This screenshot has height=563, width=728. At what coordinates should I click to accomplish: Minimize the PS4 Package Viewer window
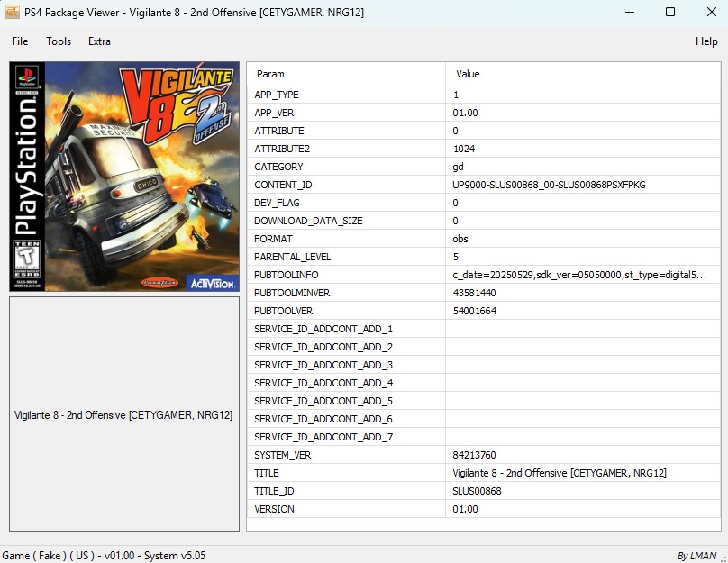point(630,12)
